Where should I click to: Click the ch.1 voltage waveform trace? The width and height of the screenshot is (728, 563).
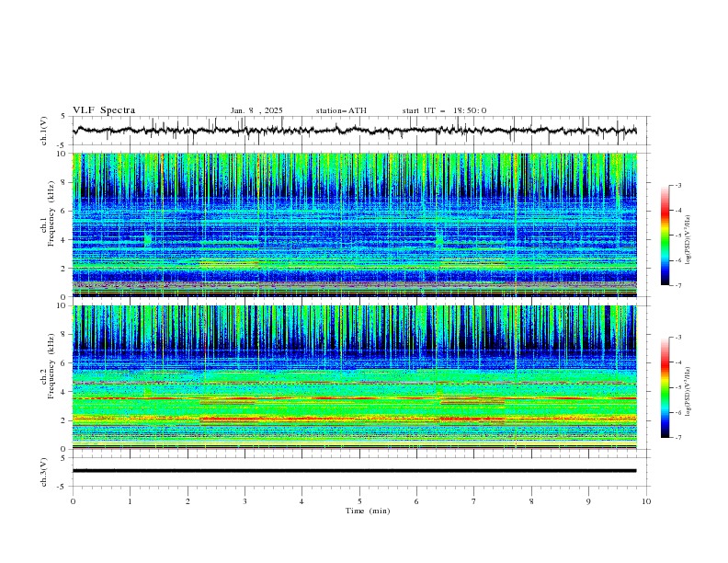(354, 131)
